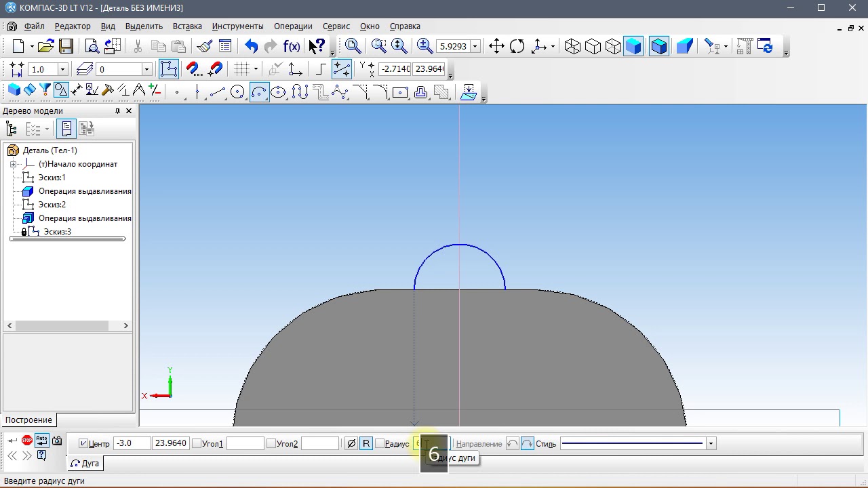Click the pan view four-arrow icon
Screen dimensions: 868x488
(496, 46)
